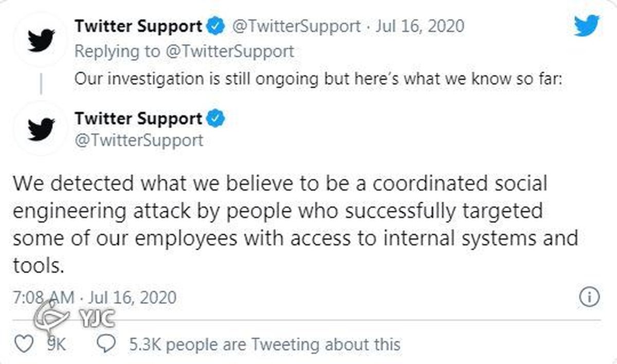This screenshot has height=364, width=617.
Task: Click the verified badge on the main tweet author
Action: click(x=215, y=119)
